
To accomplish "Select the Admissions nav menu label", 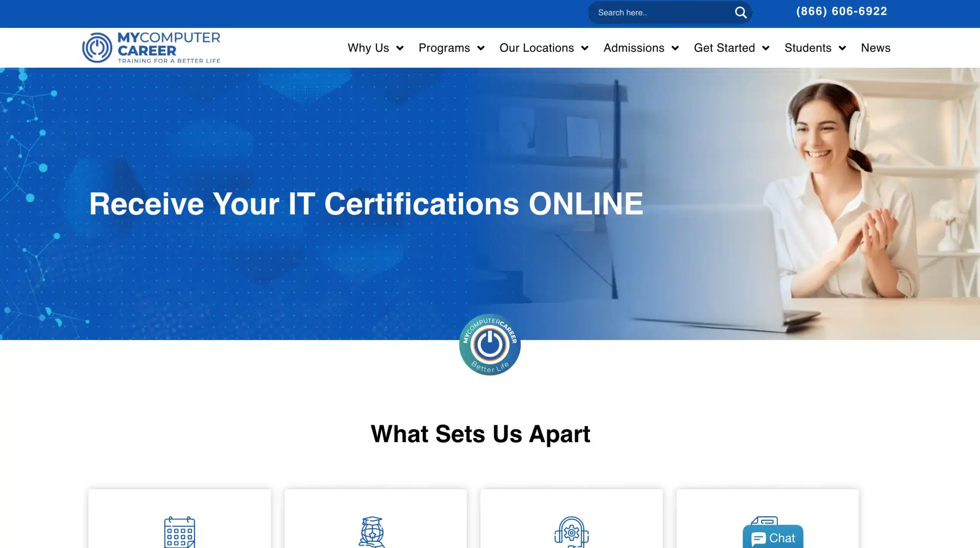I will pos(634,48).
